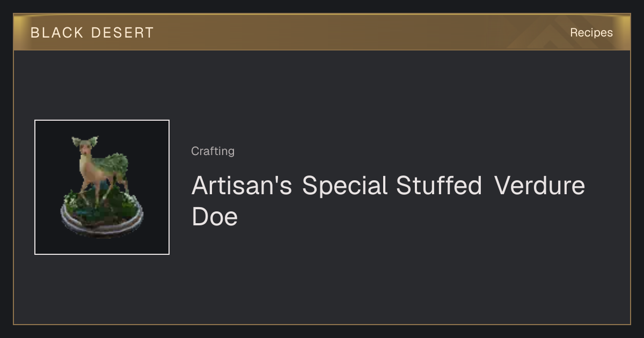Click the word "Special" in the title

pyautogui.click(x=345, y=186)
